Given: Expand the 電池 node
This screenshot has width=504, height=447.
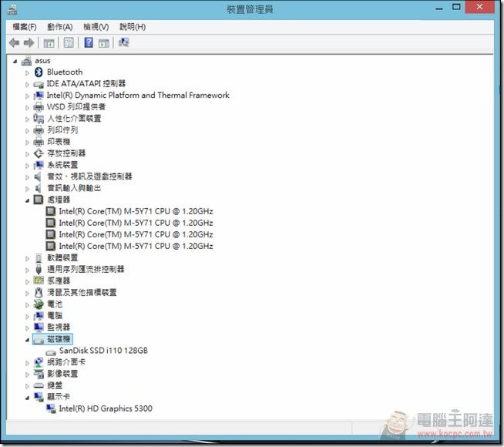Looking at the screenshot, I should (x=27, y=305).
